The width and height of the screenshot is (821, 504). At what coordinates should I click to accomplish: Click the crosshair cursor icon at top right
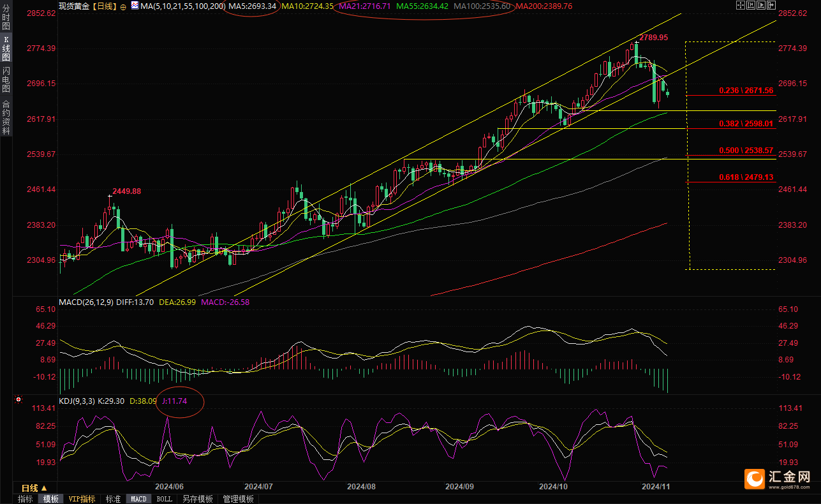pos(741,5)
